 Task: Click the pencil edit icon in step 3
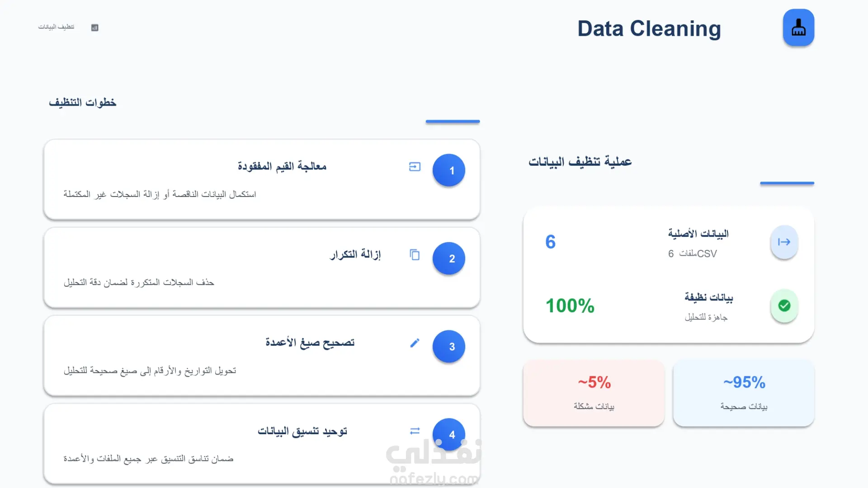pos(415,343)
